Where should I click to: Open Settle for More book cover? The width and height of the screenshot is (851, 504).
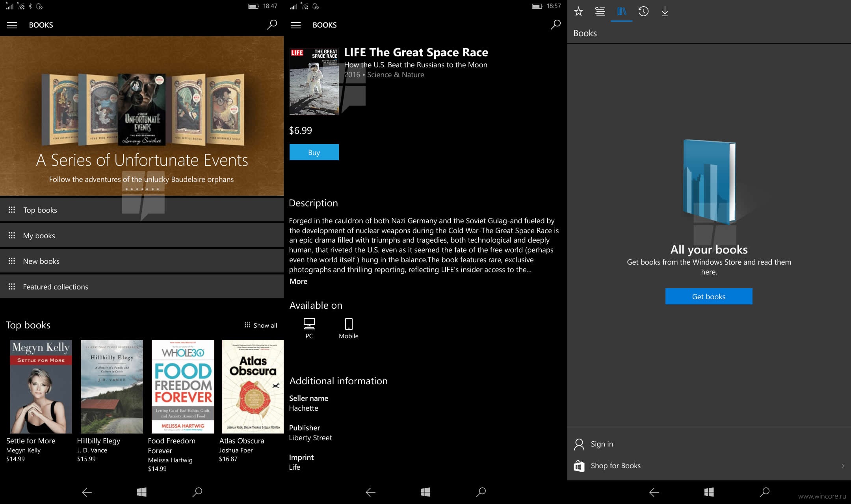(x=41, y=387)
